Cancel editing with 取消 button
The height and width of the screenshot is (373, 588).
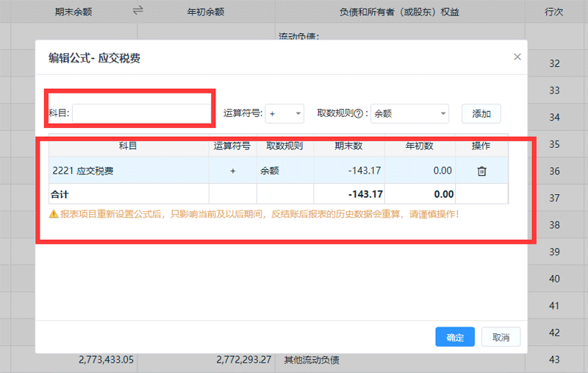[501, 337]
